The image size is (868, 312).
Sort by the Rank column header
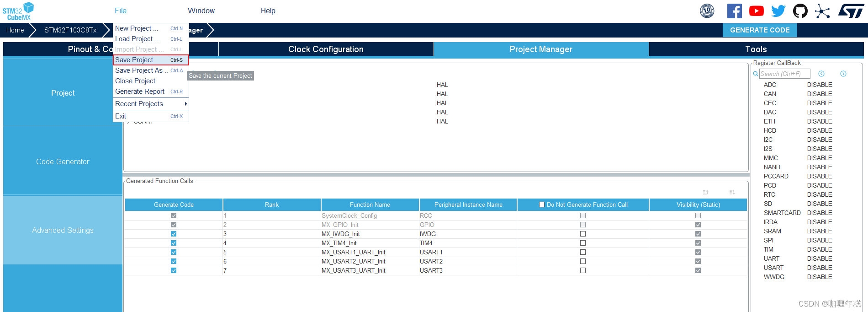pos(272,204)
